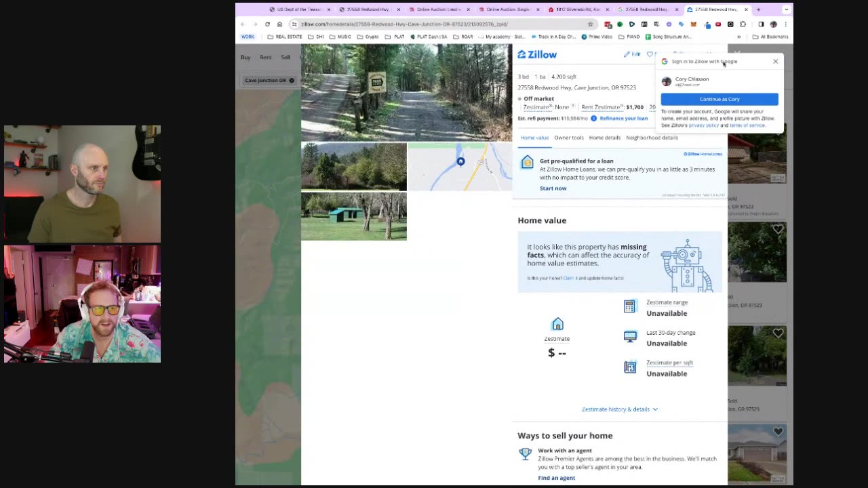868x488 pixels.
Task: Click Start now link
Action: [x=553, y=188]
